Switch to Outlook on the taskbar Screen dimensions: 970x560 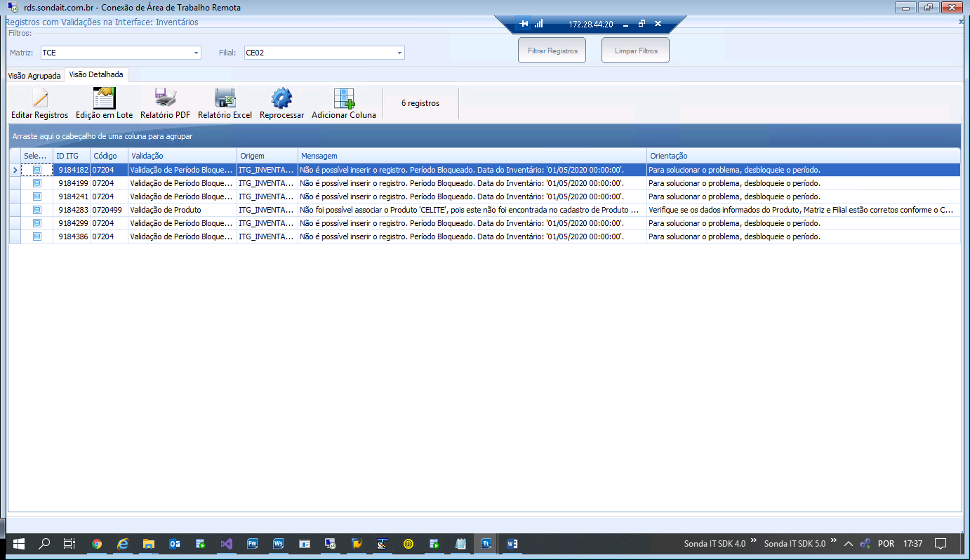(175, 543)
